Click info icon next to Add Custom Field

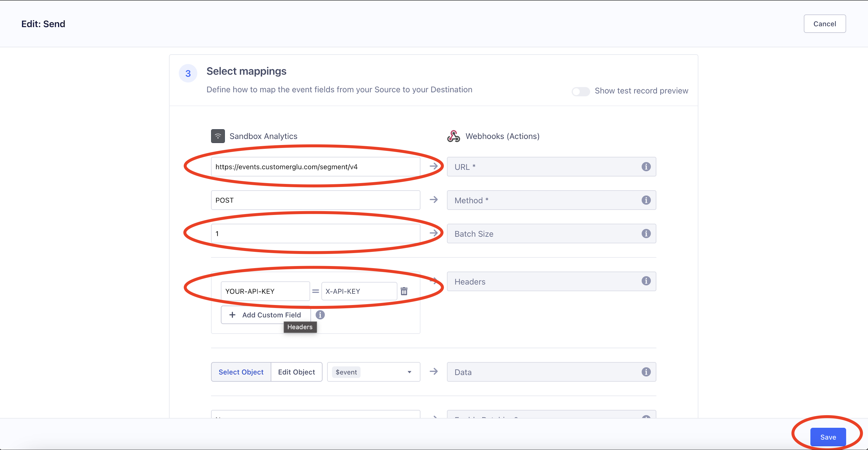320,315
